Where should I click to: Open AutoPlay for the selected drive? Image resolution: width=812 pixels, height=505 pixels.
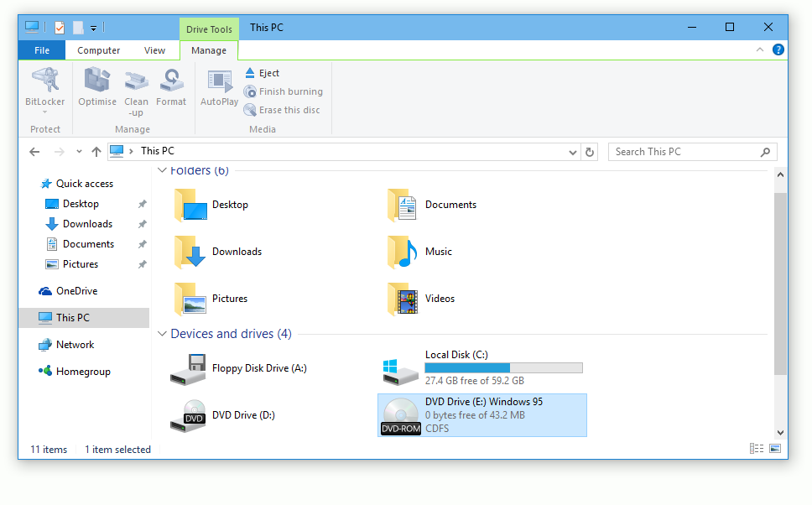coord(219,87)
